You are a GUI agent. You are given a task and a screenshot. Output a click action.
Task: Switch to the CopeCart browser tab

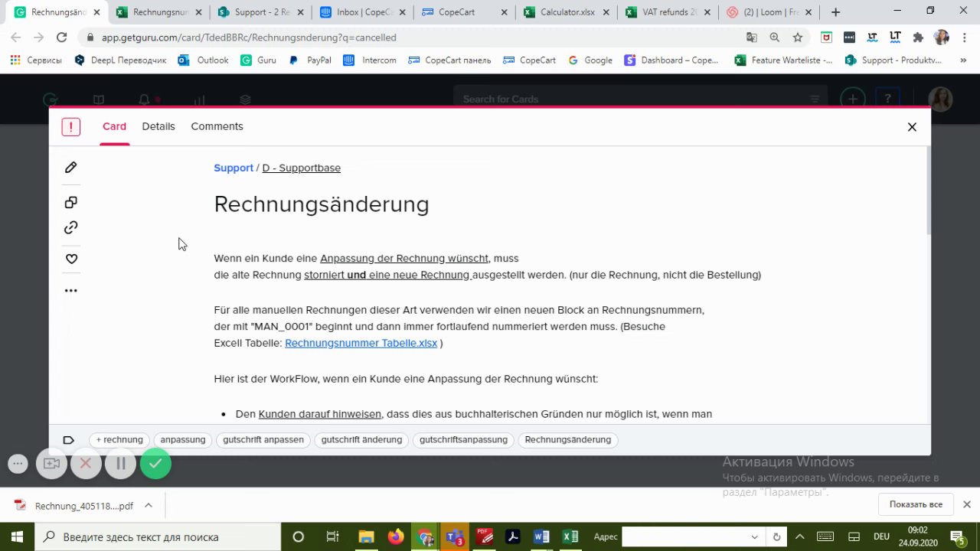click(465, 12)
